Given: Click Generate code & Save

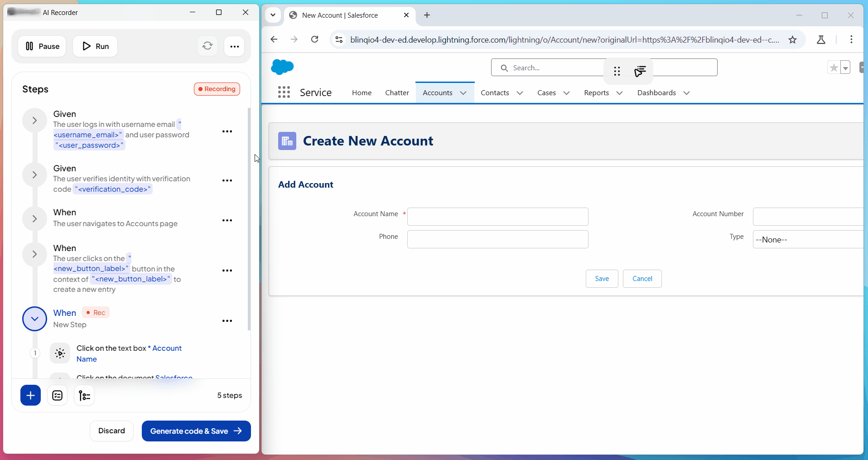Looking at the screenshot, I should point(196,431).
